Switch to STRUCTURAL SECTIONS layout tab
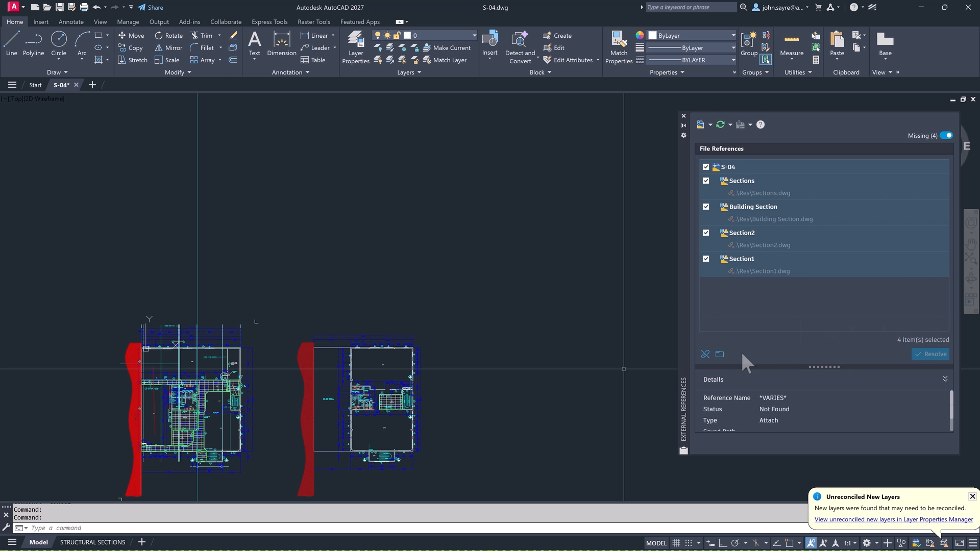 point(92,542)
